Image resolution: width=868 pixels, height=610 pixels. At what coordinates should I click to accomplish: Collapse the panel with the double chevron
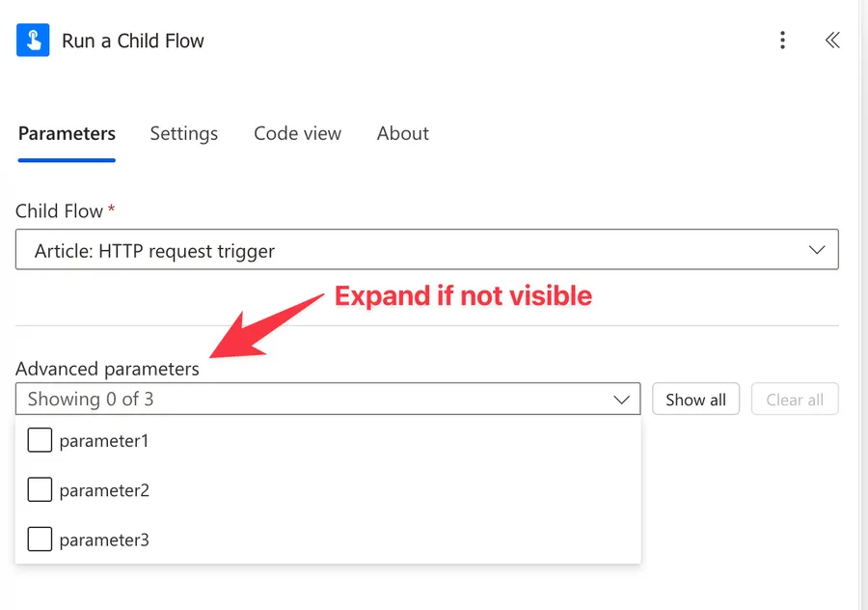click(832, 41)
